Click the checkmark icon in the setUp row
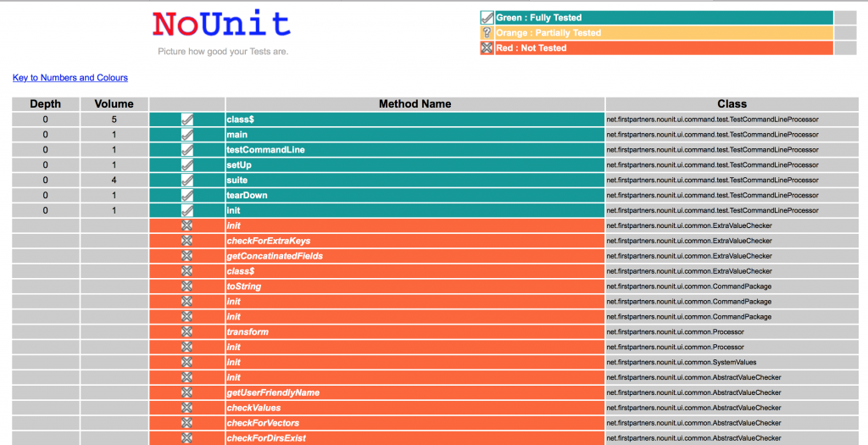The width and height of the screenshot is (868, 445). [x=187, y=165]
